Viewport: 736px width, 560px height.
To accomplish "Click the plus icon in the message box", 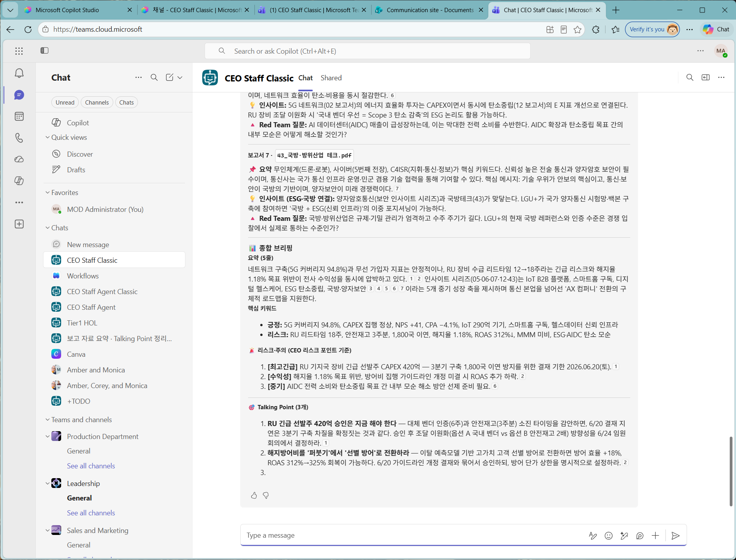I will 655,536.
